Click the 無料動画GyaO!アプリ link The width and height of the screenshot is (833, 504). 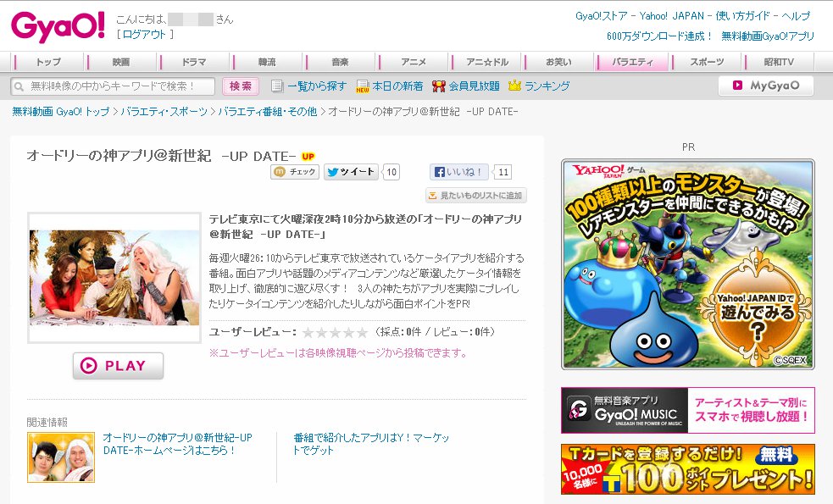768,36
